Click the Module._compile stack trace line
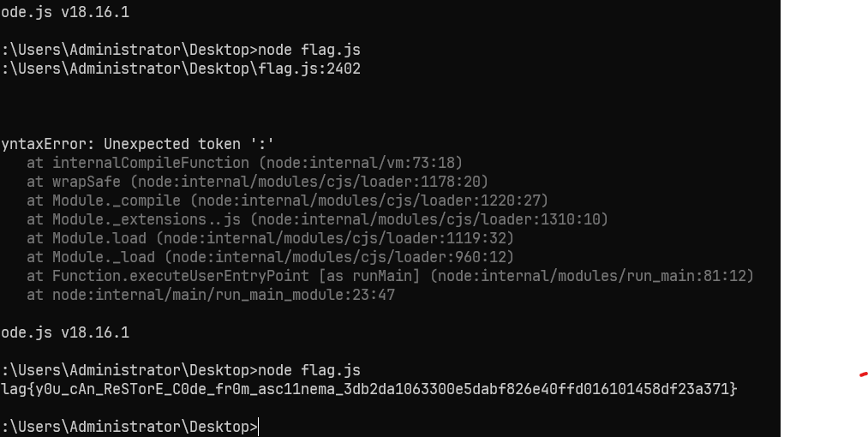This screenshot has width=868, height=437. (287, 201)
